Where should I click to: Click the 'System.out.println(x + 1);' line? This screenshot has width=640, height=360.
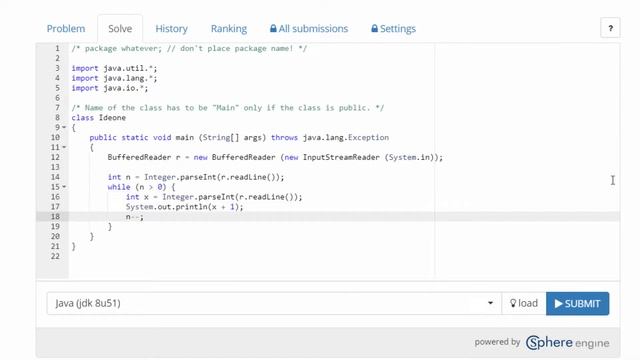click(x=184, y=207)
